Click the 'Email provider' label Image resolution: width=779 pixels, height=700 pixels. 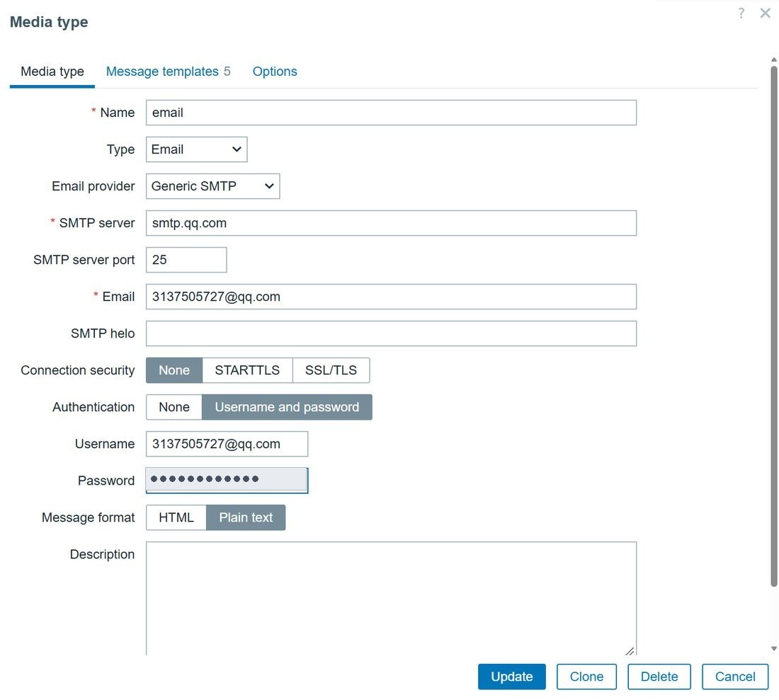pos(93,186)
